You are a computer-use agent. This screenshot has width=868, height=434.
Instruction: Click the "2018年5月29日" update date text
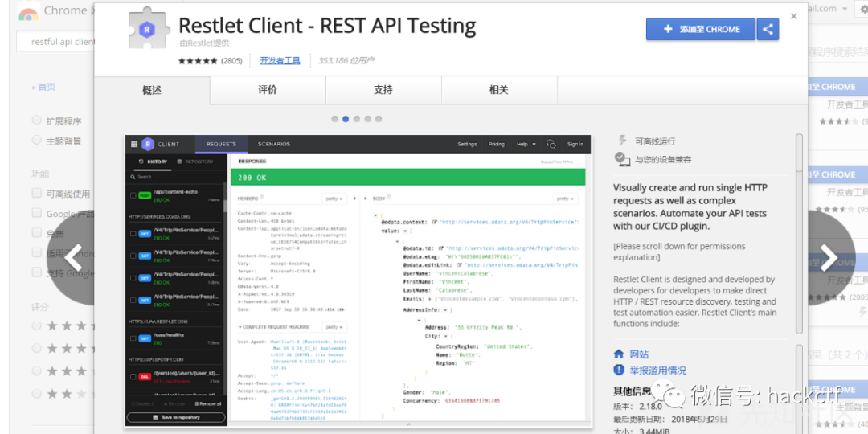(702, 419)
